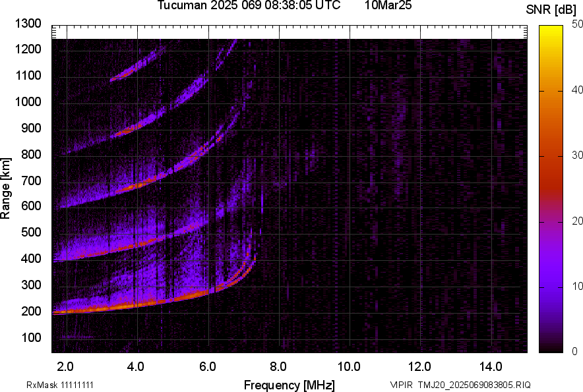Click the 50 tick label on colorbar
The height and width of the screenshot is (392, 583).
coord(577,24)
